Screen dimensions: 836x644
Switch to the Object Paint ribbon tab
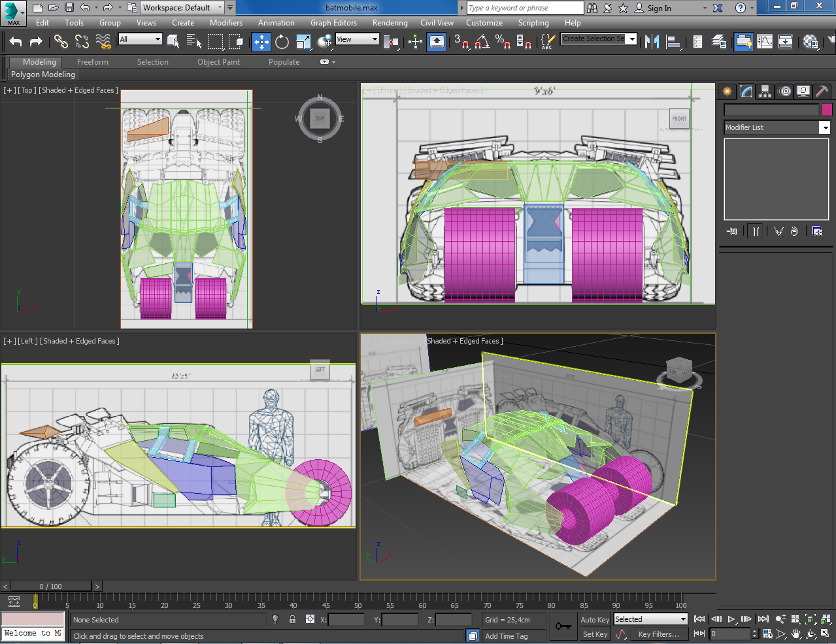point(218,62)
